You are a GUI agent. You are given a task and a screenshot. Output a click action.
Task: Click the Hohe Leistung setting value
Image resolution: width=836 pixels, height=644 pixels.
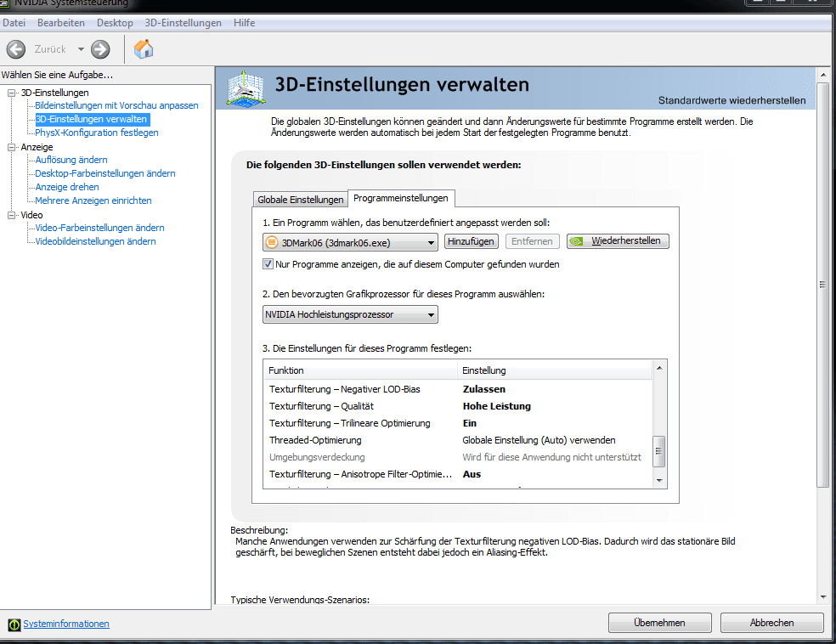coord(497,406)
